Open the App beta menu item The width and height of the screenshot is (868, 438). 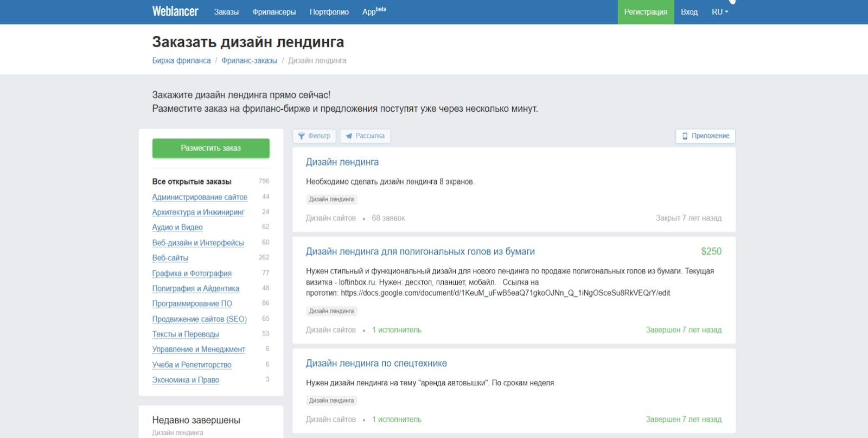[x=374, y=11]
